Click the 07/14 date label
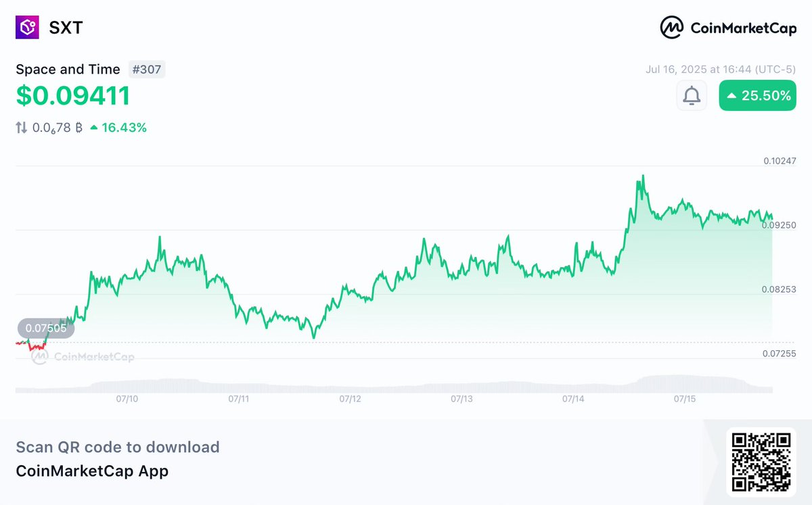 point(574,400)
